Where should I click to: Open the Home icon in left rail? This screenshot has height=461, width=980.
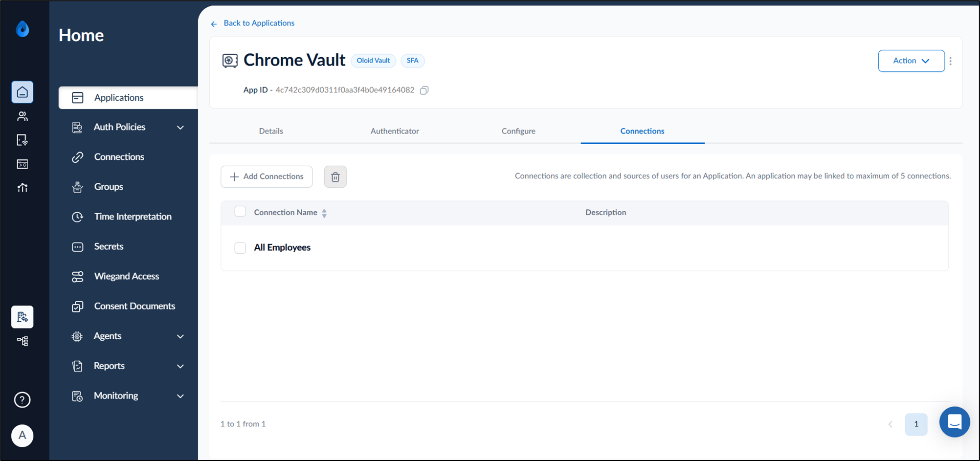(x=22, y=92)
